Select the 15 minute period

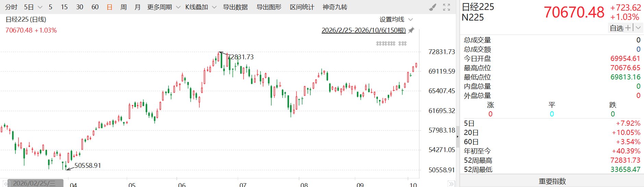coord(64,7)
